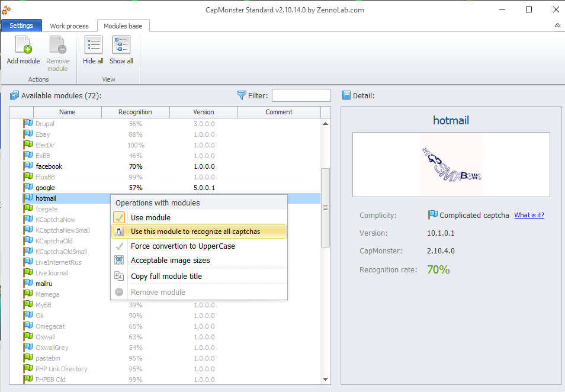Focus the Filter text field

(x=301, y=95)
